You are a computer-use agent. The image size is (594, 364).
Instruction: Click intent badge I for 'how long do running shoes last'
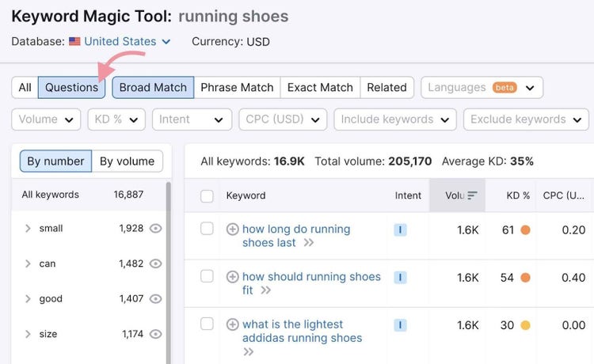point(400,229)
